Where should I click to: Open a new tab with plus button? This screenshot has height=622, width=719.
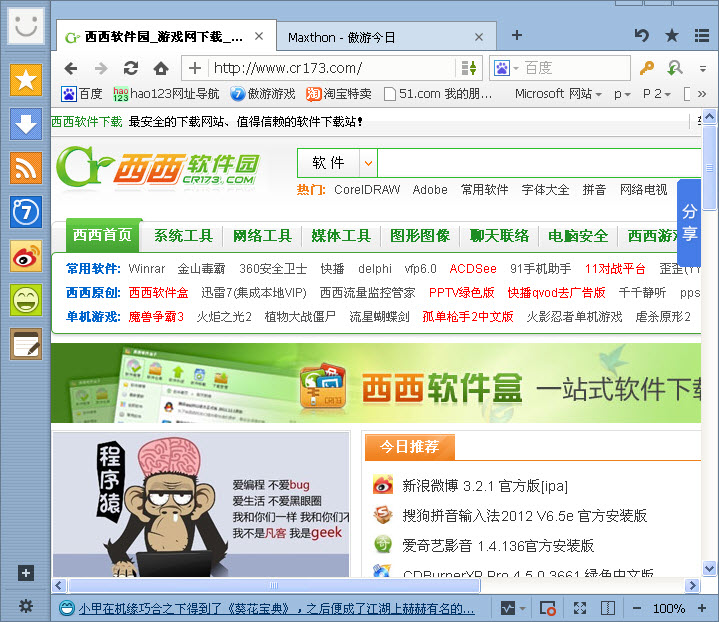517,35
